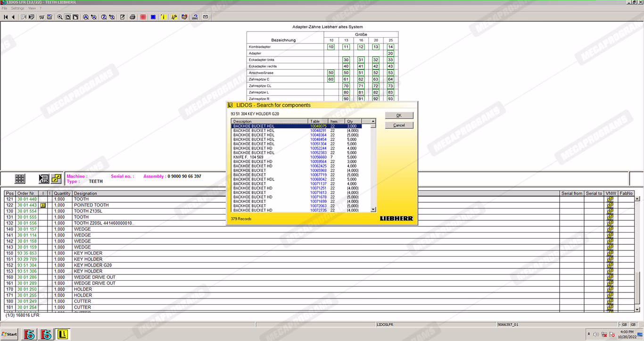Open the View menu
644x341 pixels.
coord(32,8)
